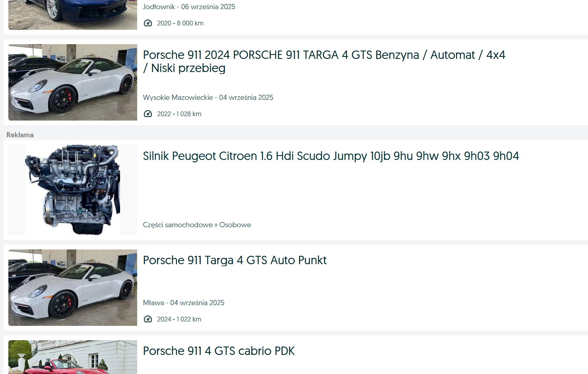Click the 2020 - 8 000 km mileage text

tap(180, 23)
